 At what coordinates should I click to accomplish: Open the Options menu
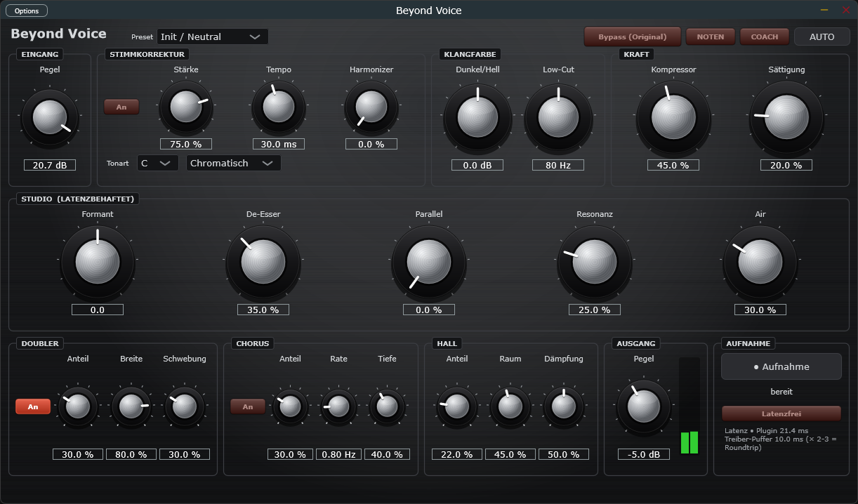27,11
